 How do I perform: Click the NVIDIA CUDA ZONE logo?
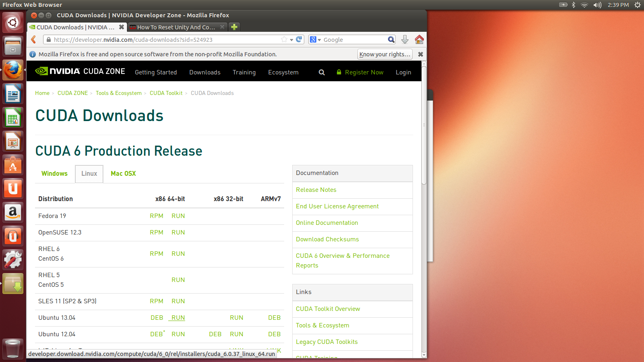[80, 71]
